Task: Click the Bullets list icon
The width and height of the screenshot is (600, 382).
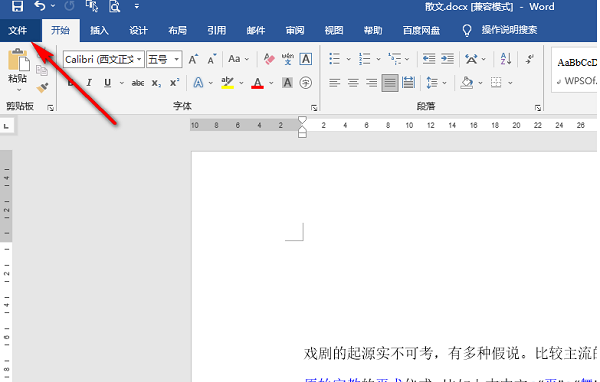Action: point(334,59)
